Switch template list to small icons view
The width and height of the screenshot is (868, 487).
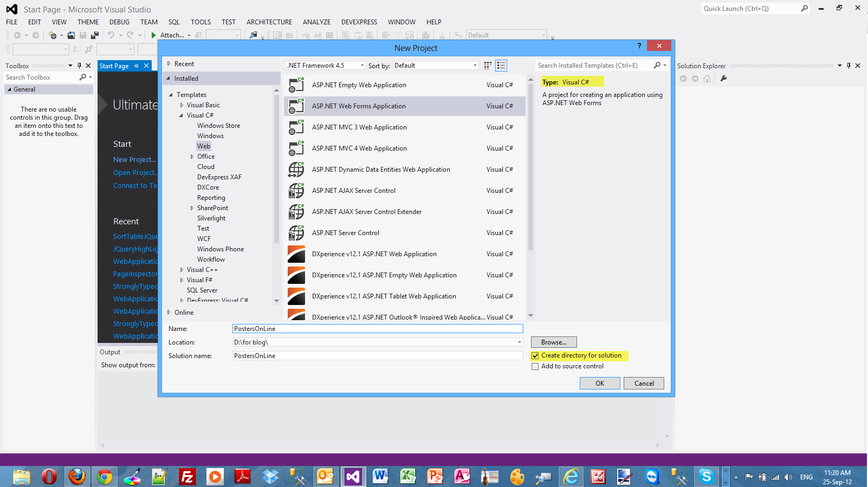point(488,66)
